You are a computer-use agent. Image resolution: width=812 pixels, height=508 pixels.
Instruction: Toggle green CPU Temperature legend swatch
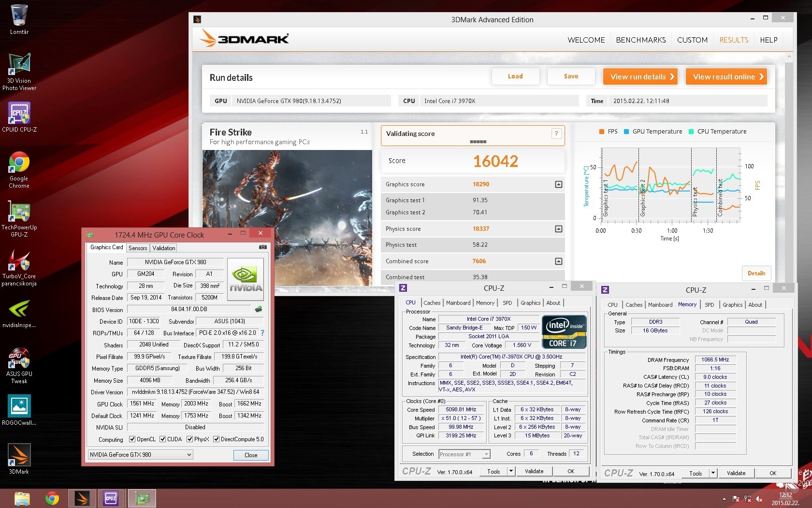691,132
